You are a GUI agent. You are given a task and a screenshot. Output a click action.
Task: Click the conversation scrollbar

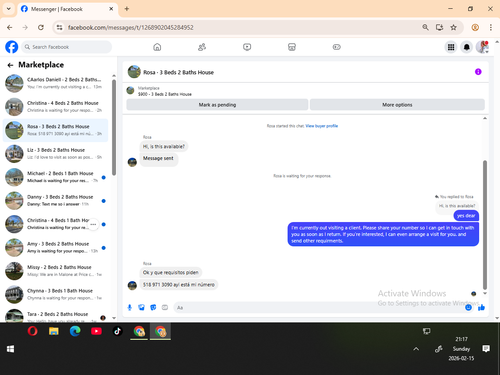[485, 225]
